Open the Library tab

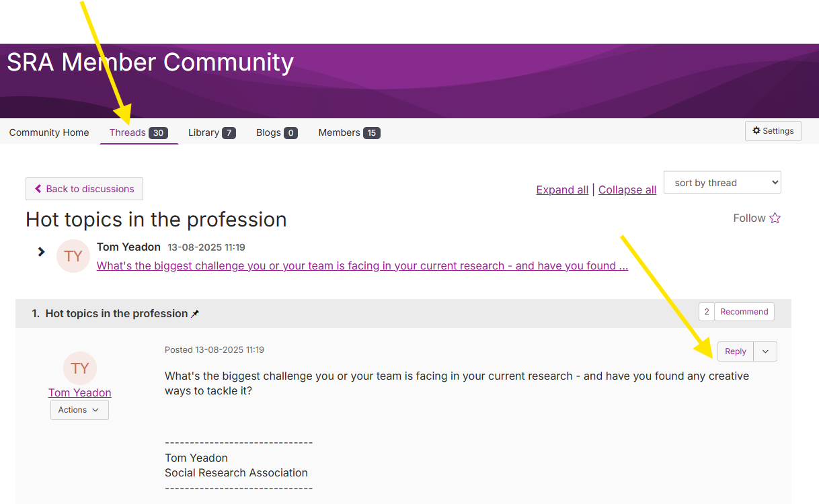[212, 132]
